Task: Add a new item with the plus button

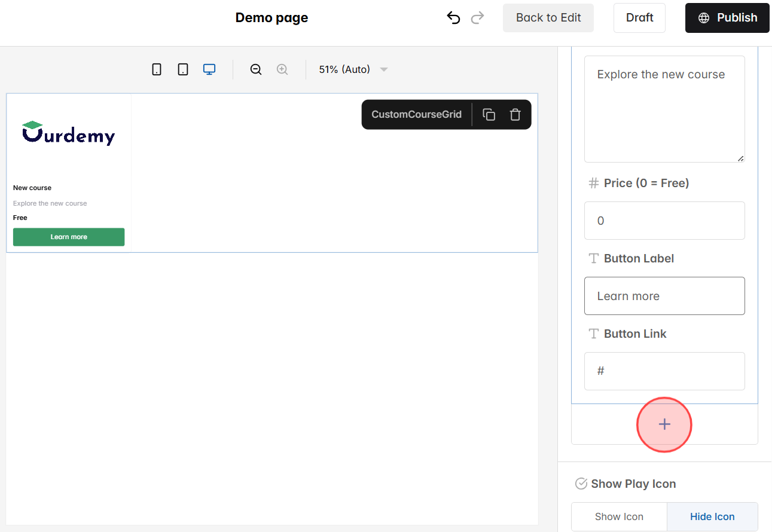Action: pos(664,424)
